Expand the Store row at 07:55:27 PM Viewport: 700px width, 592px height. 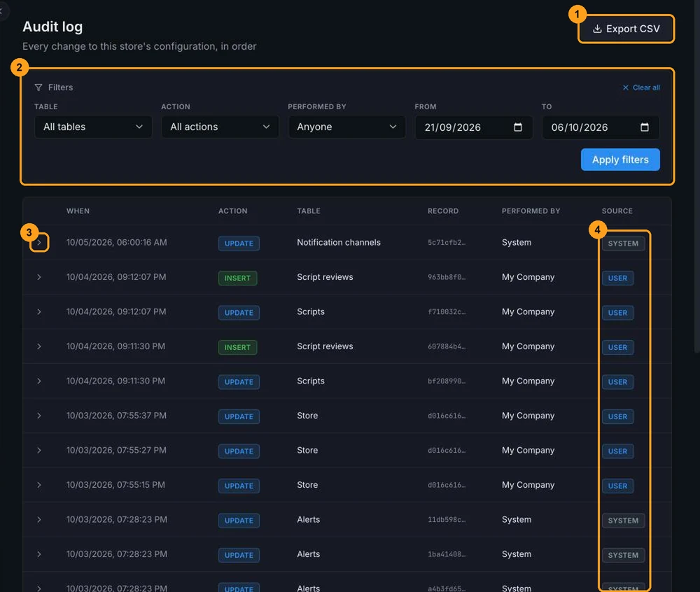(39, 450)
